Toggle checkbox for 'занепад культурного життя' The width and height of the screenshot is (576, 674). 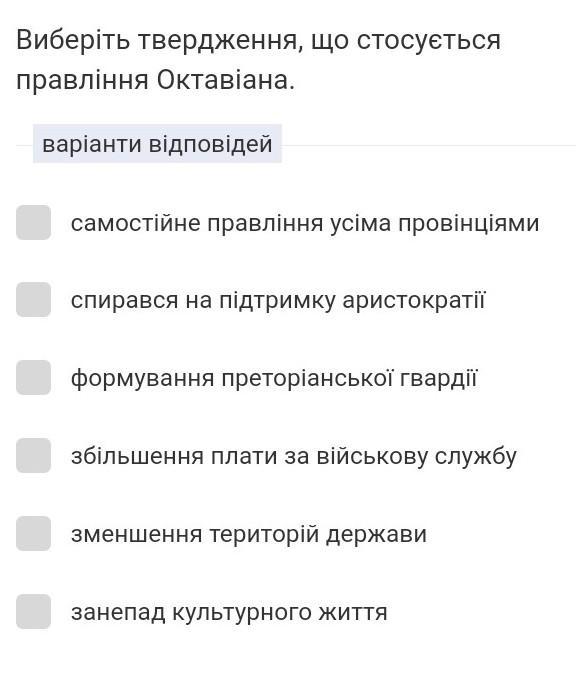tap(34, 612)
